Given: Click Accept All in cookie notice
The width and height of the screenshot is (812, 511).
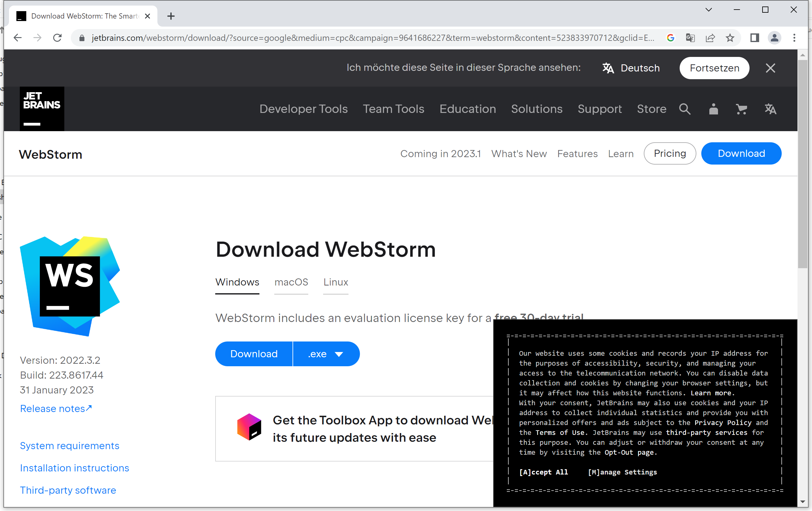Looking at the screenshot, I should click(544, 472).
